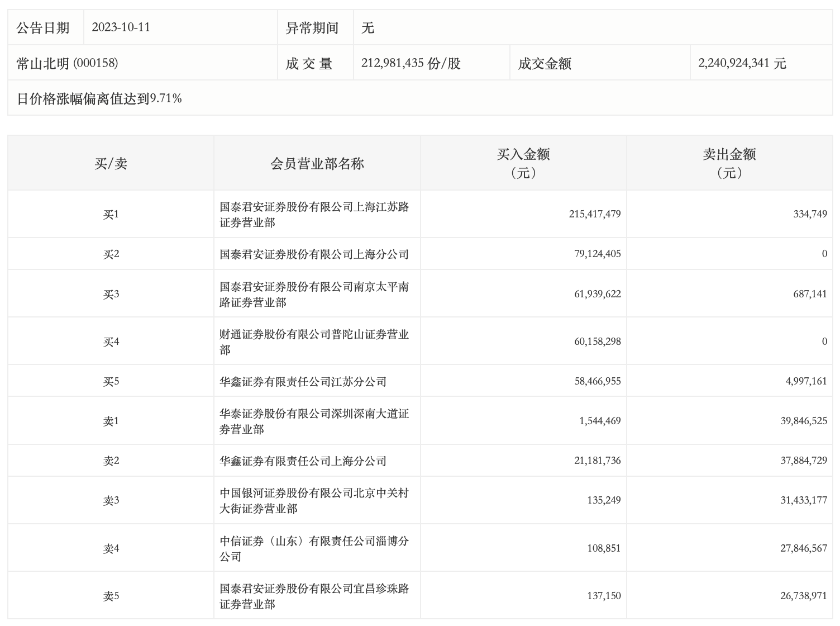Select the 卖5 row label
Viewport: 840px width, 626px height.
click(x=111, y=596)
